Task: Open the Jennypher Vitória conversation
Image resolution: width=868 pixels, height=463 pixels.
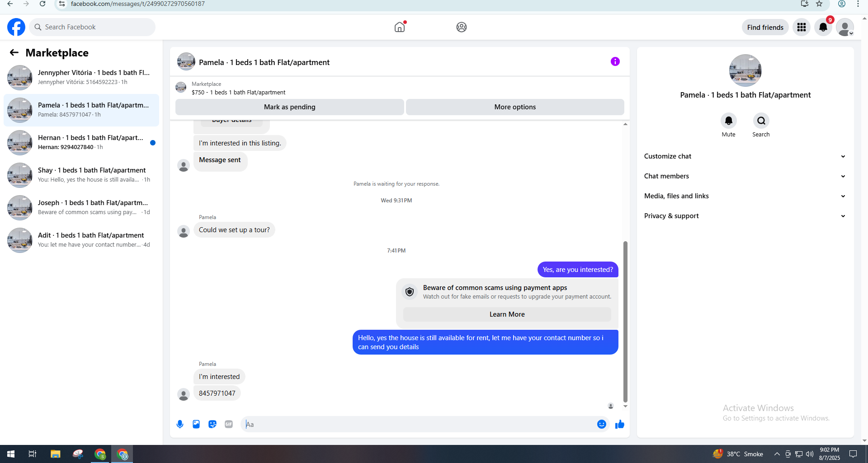Action: [81, 77]
